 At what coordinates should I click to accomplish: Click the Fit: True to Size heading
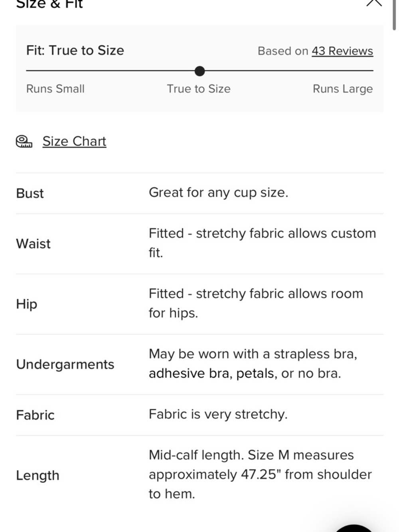coord(75,50)
